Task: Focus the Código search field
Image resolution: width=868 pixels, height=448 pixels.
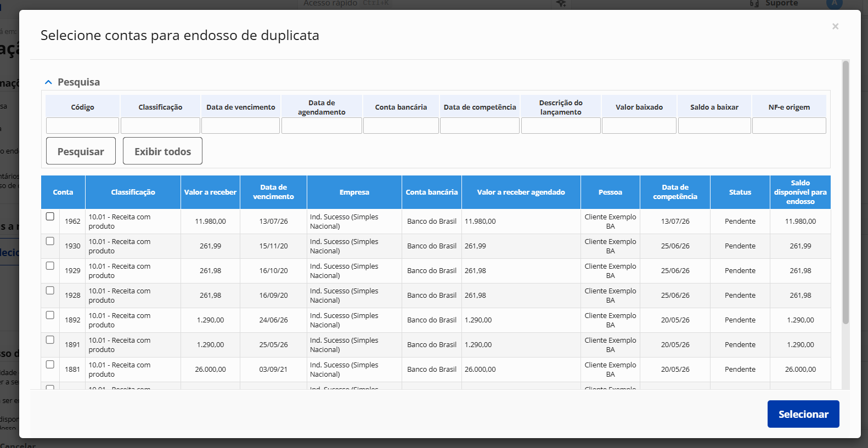Action: point(82,126)
